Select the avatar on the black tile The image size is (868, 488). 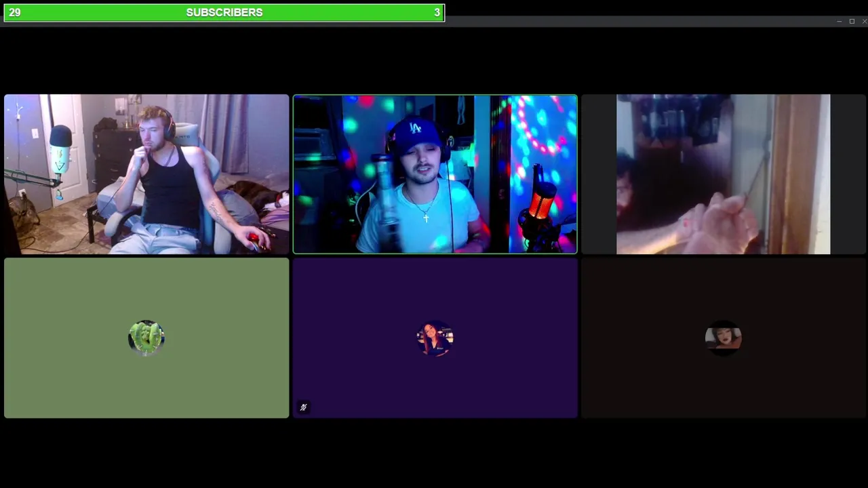724,338
